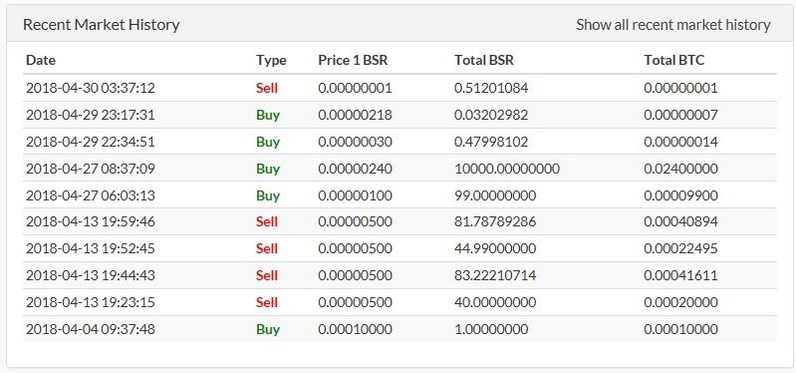The height and width of the screenshot is (373, 796).
Task: Select the row dated 2018-04-13 19:23:15
Action: point(400,302)
